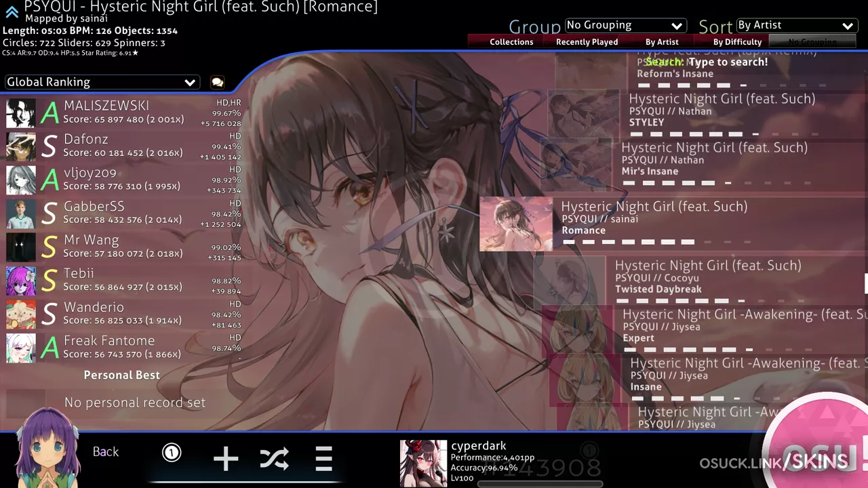This screenshot has width=868, height=488.
Task: Pick a random beatmap with the shuffle icon
Action: coord(274,459)
